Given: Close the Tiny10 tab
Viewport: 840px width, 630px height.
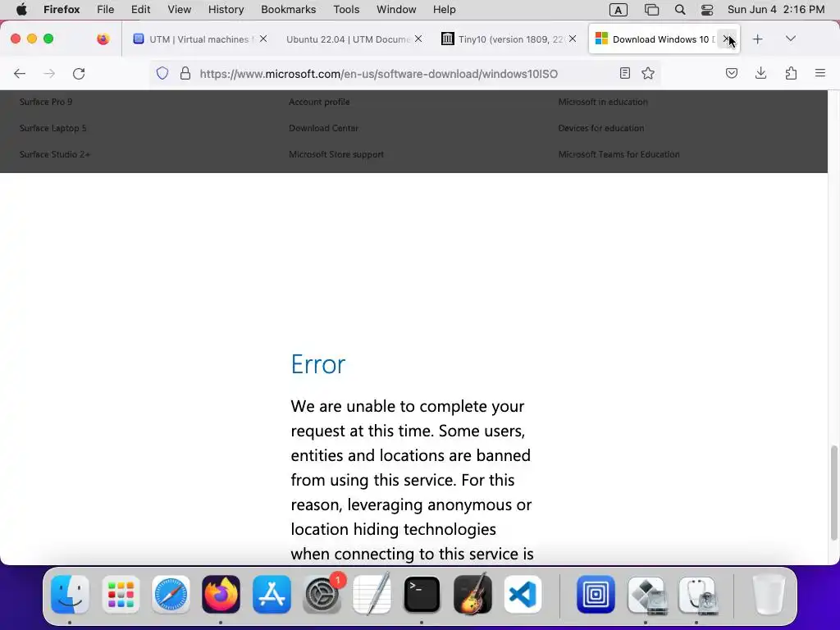Looking at the screenshot, I should coord(573,39).
